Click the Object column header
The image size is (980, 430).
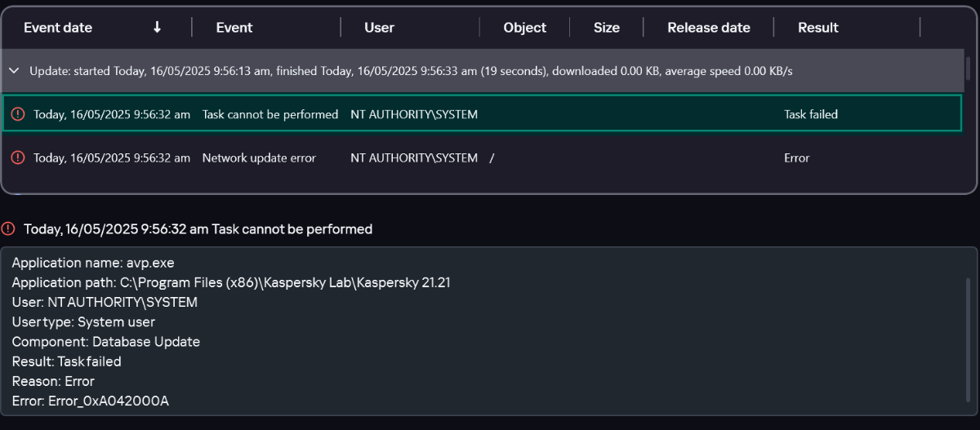pyautogui.click(x=525, y=28)
